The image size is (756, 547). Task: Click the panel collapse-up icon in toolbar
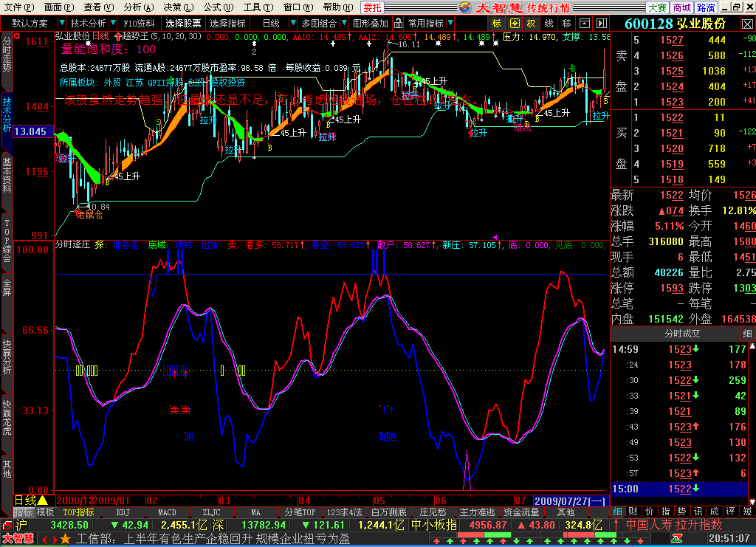(585, 23)
